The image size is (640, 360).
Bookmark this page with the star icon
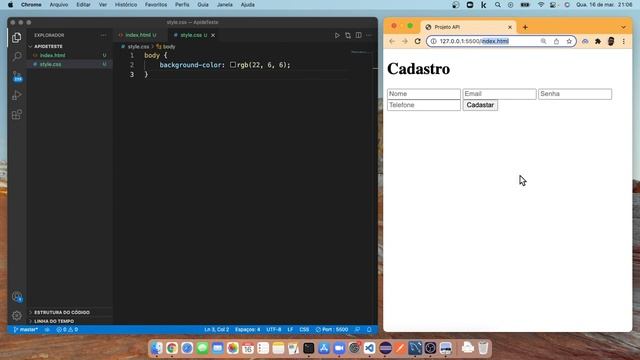point(569,41)
